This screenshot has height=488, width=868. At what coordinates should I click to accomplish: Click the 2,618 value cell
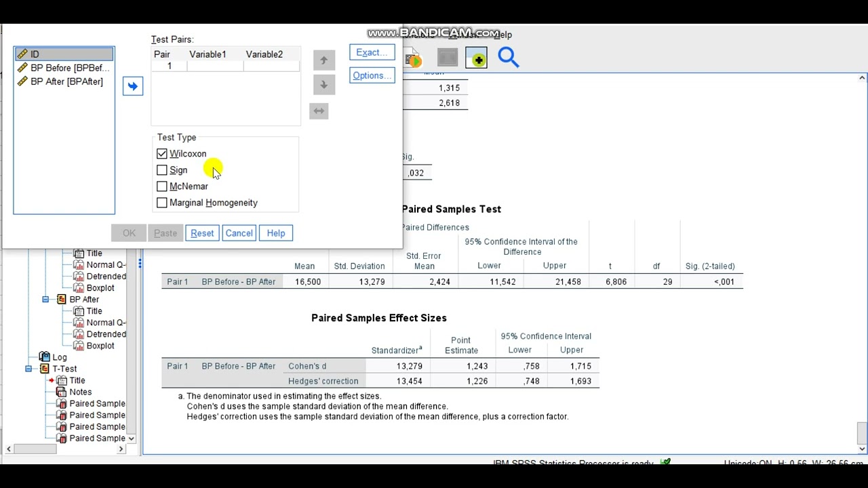click(449, 103)
